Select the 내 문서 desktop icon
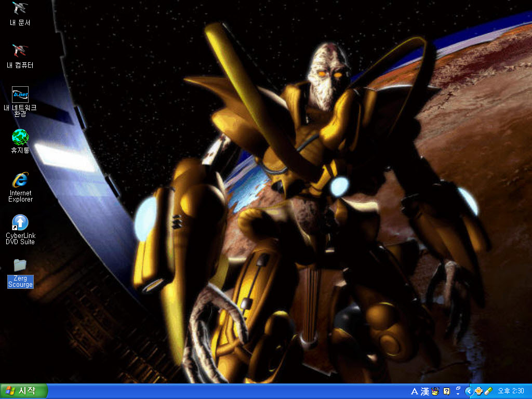The image size is (532, 399). click(20, 8)
